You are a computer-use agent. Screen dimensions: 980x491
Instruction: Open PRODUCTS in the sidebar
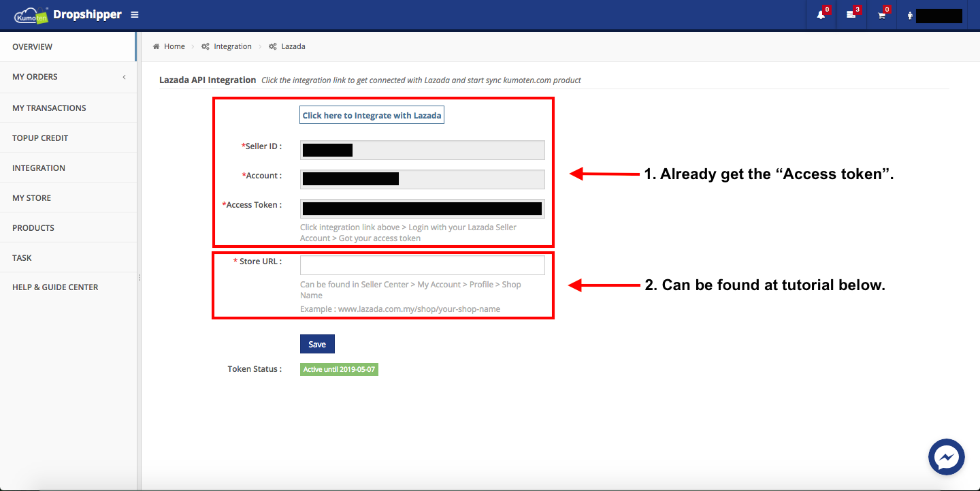(x=68, y=227)
